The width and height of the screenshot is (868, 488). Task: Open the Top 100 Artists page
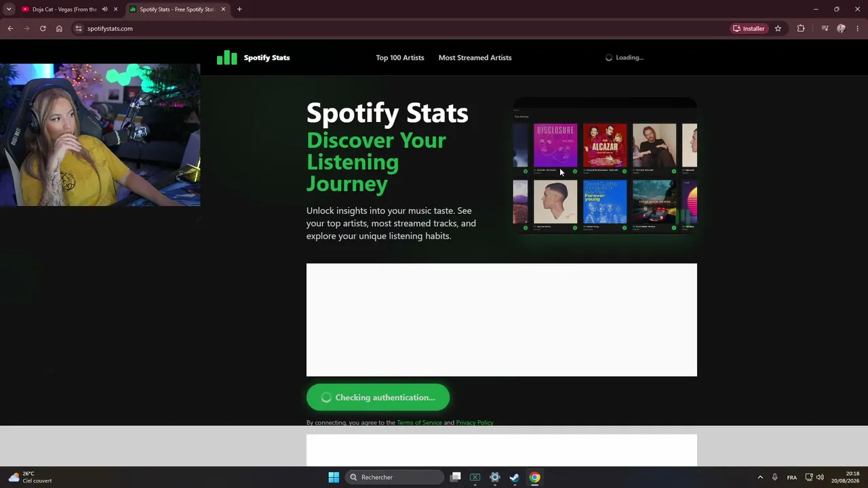coord(400,58)
